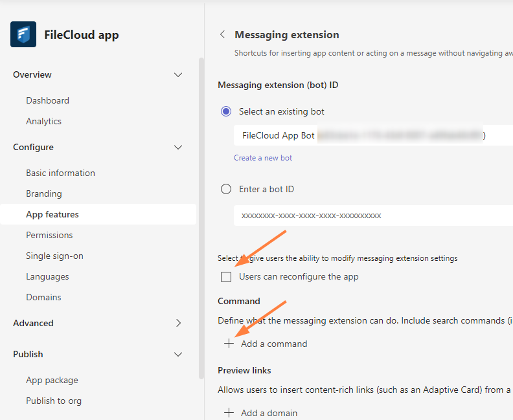The height and width of the screenshot is (420, 513).
Task: Collapse the Configure section chevron
Action: pos(178,148)
